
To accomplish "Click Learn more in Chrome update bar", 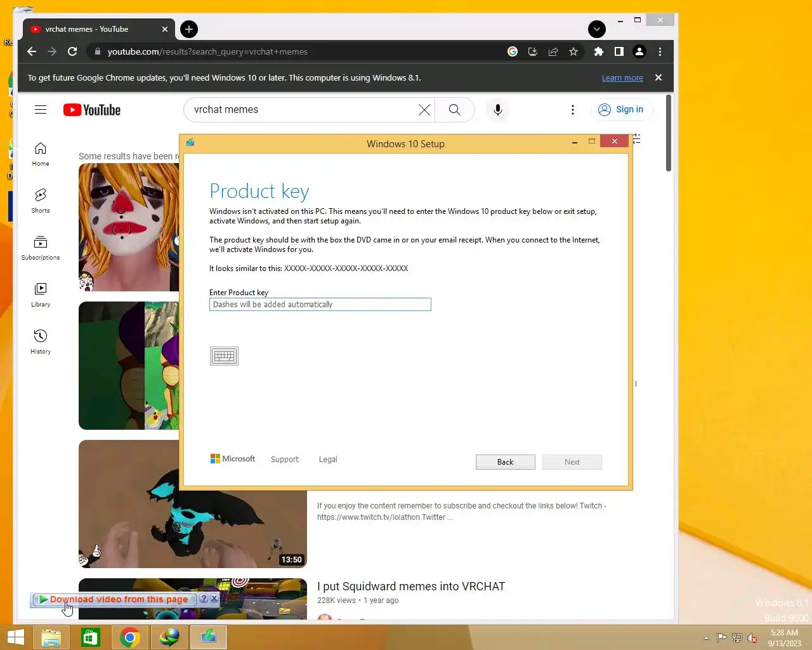I will (622, 78).
